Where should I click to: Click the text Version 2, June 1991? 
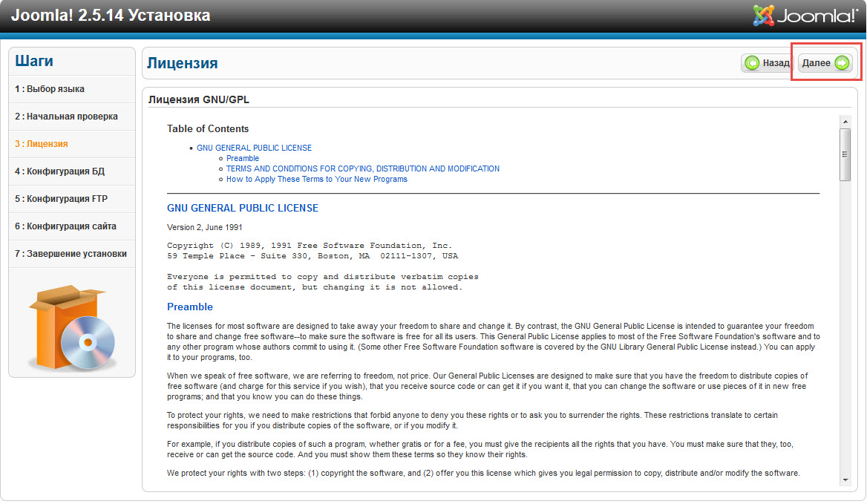(x=205, y=228)
